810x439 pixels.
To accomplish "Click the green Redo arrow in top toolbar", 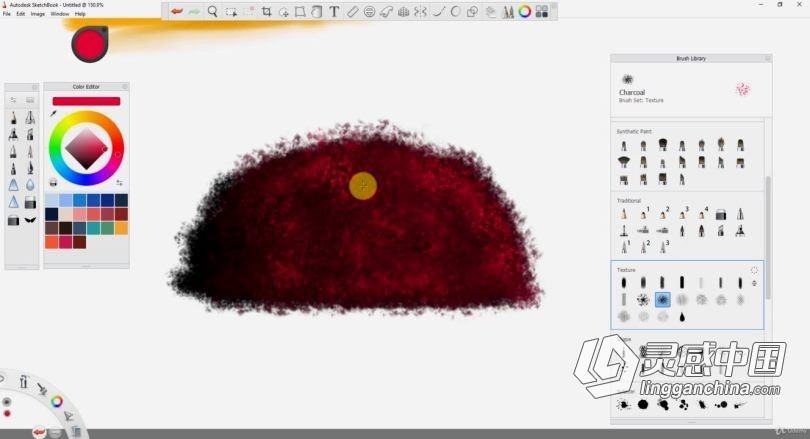I will (194, 11).
